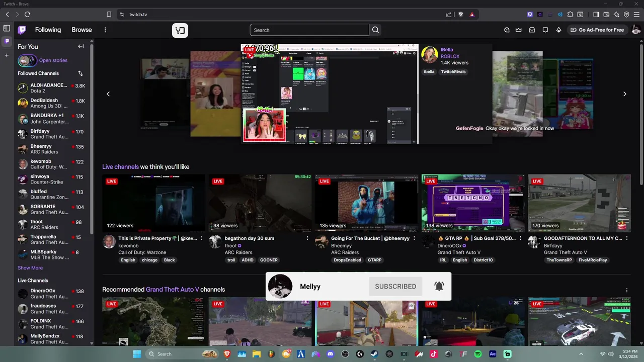Open the notifications inbox icon
The image size is (644, 362).
[x=532, y=30]
